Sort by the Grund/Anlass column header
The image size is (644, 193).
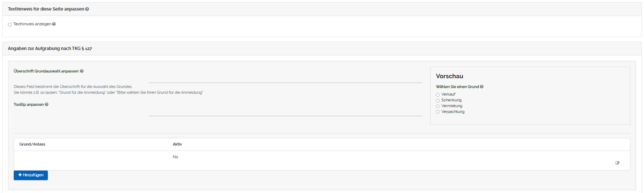tap(32, 144)
